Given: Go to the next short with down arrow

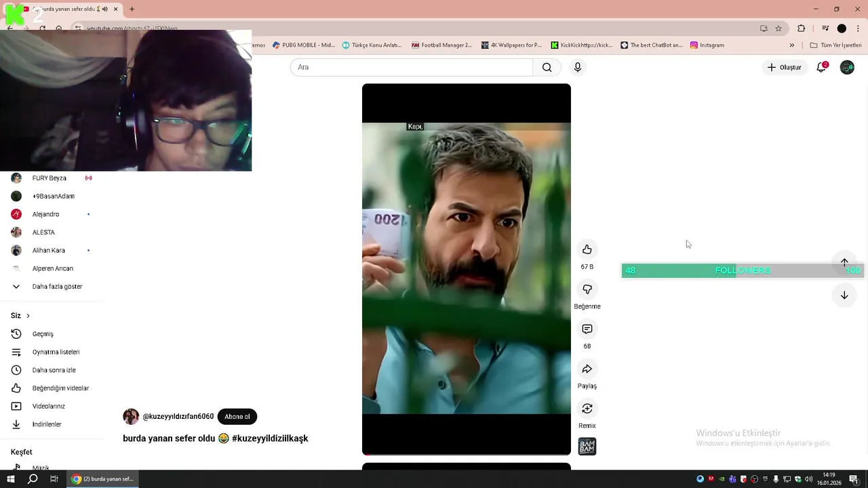Looking at the screenshot, I should [x=844, y=296].
